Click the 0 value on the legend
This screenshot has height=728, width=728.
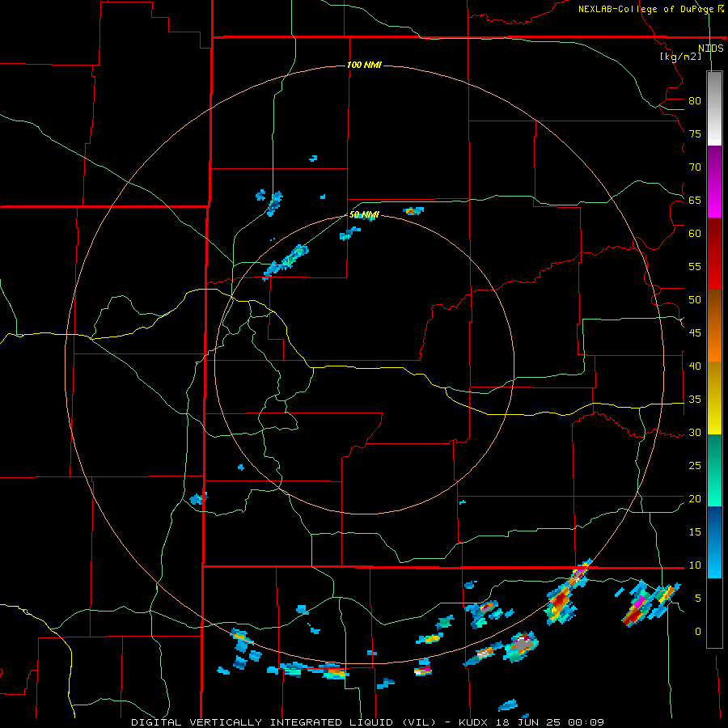pos(698,632)
